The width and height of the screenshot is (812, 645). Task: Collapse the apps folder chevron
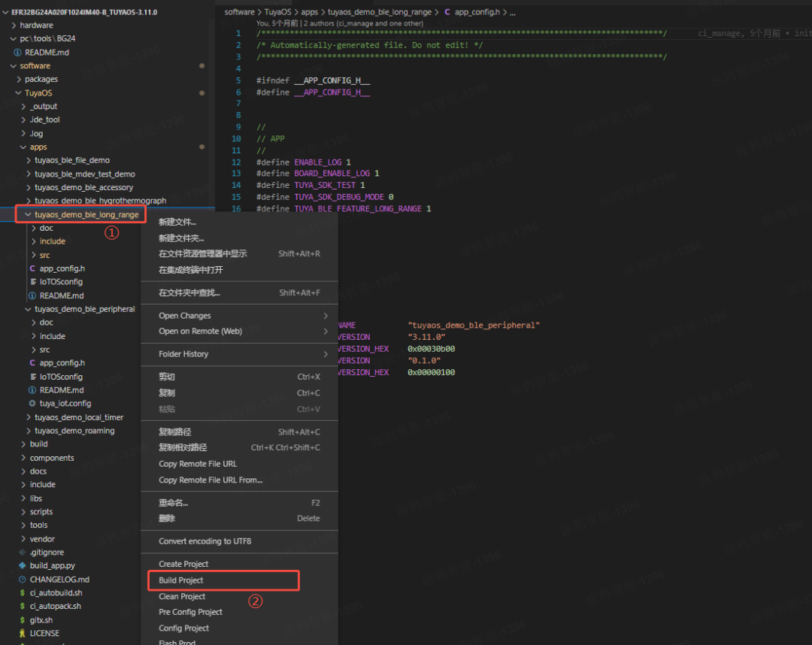pos(23,147)
